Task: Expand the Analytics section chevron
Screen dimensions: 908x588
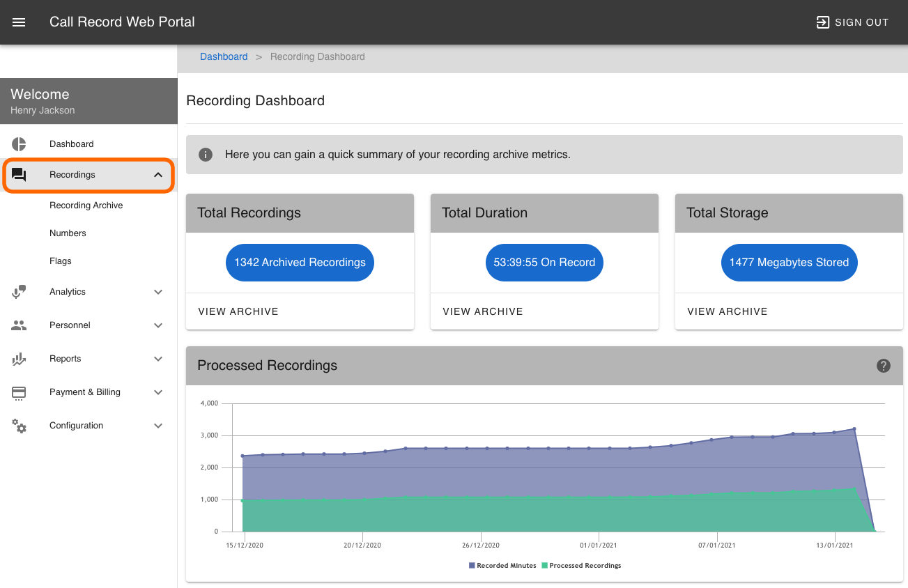Action: coord(158,292)
